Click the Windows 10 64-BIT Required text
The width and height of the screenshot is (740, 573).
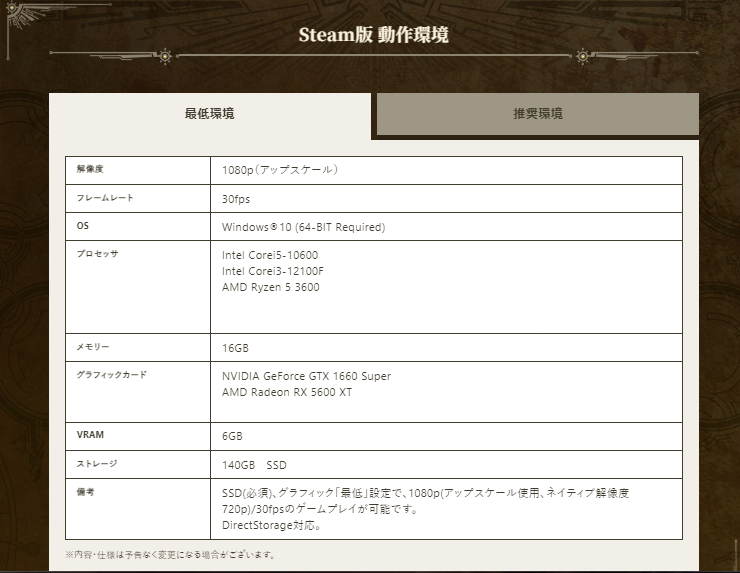pyautogui.click(x=303, y=227)
